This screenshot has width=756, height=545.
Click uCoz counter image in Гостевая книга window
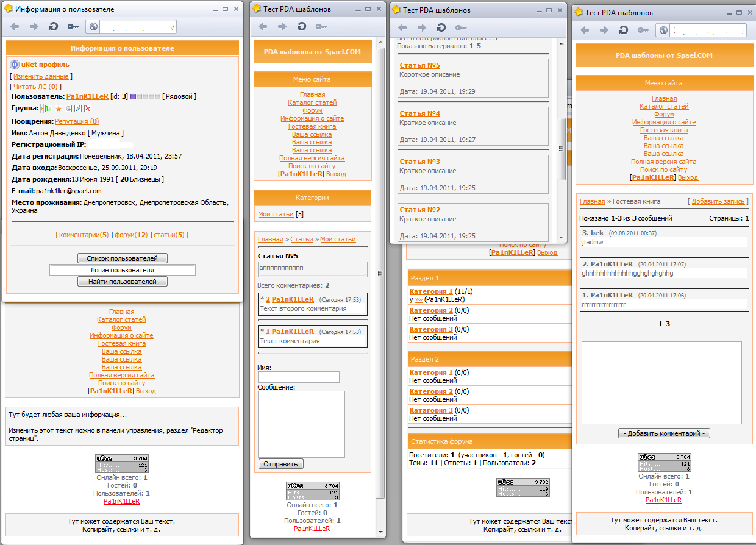[x=665, y=463]
